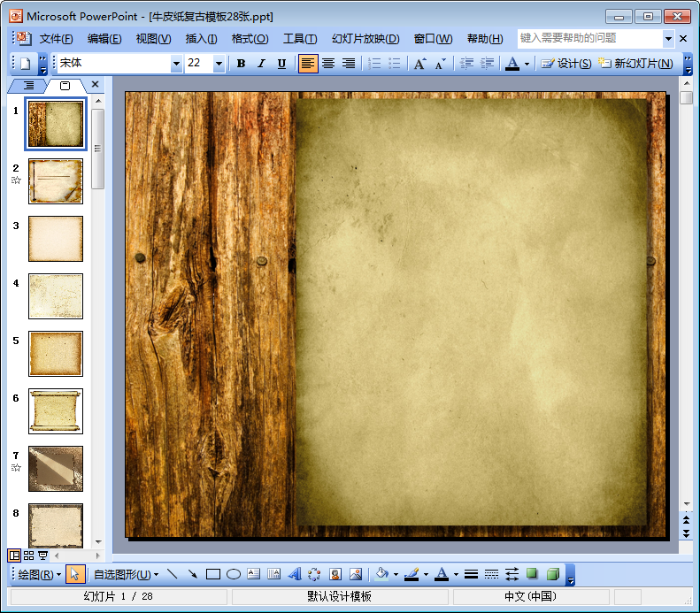The image size is (700, 613).
Task: Toggle italic formatting
Action: (x=262, y=64)
